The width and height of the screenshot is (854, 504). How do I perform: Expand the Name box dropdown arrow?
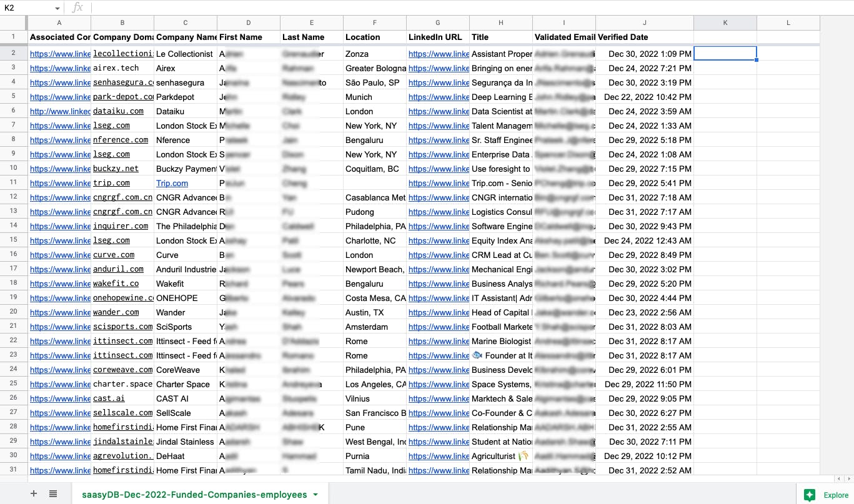point(57,8)
